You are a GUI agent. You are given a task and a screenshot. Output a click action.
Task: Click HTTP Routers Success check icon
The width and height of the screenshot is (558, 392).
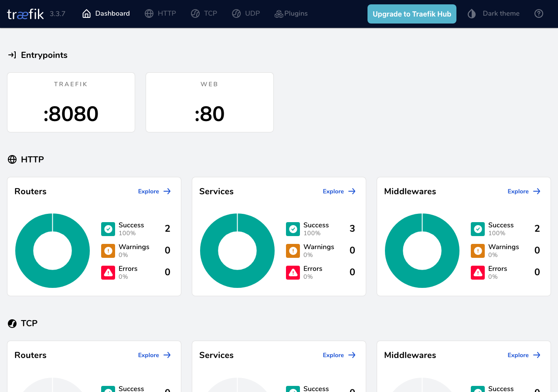(x=108, y=229)
